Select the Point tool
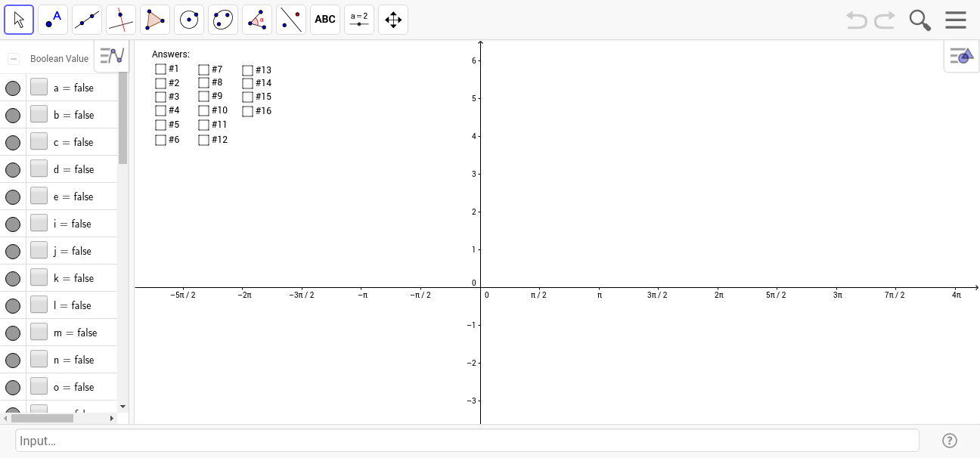Viewport: 980px width, 458px height. click(x=53, y=20)
